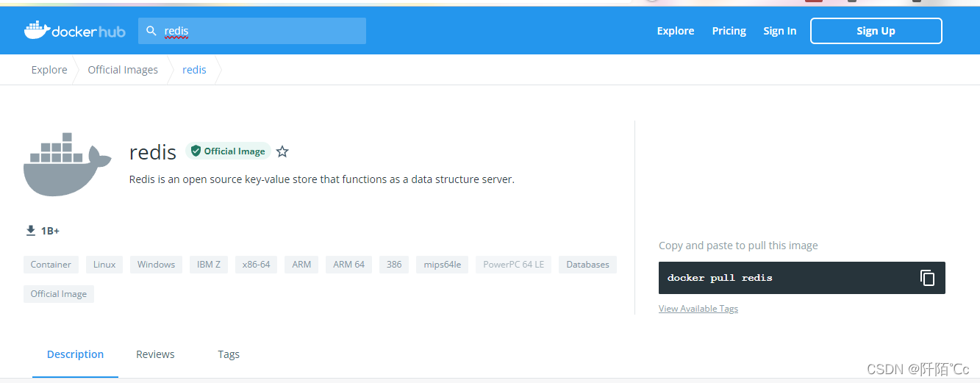The width and height of the screenshot is (980, 383).
Task: Select the Databases tag chip
Action: tap(587, 265)
